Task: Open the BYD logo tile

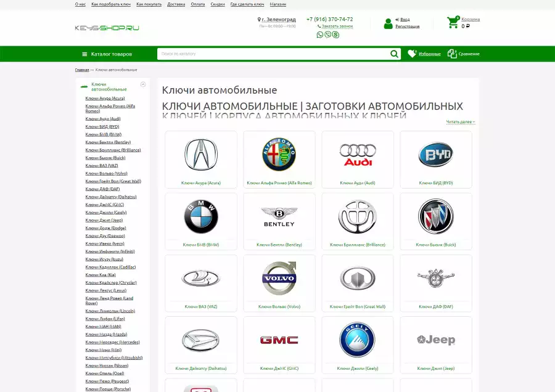Action: coord(436,160)
